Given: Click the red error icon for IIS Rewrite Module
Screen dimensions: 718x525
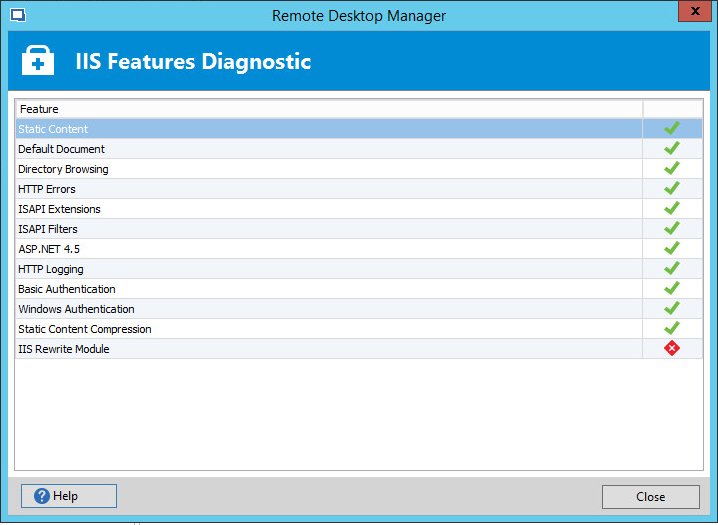Looking at the screenshot, I should click(x=672, y=348).
